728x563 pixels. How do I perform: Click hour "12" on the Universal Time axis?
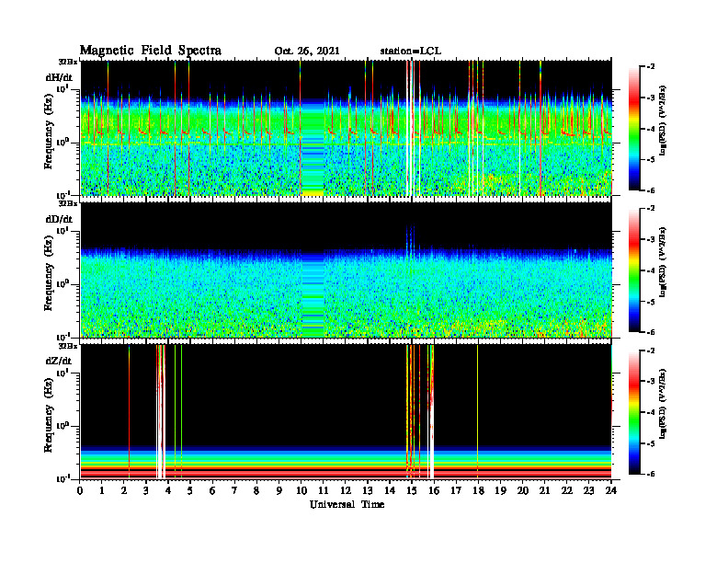coord(346,491)
